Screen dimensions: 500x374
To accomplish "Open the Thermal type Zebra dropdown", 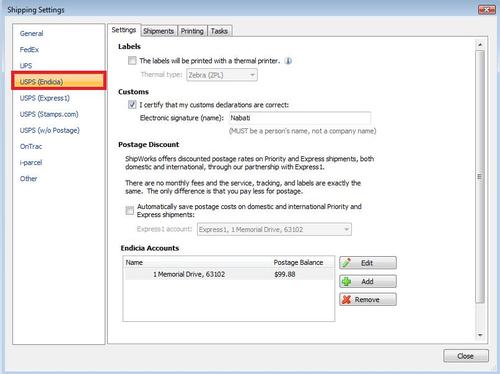I will click(222, 75).
